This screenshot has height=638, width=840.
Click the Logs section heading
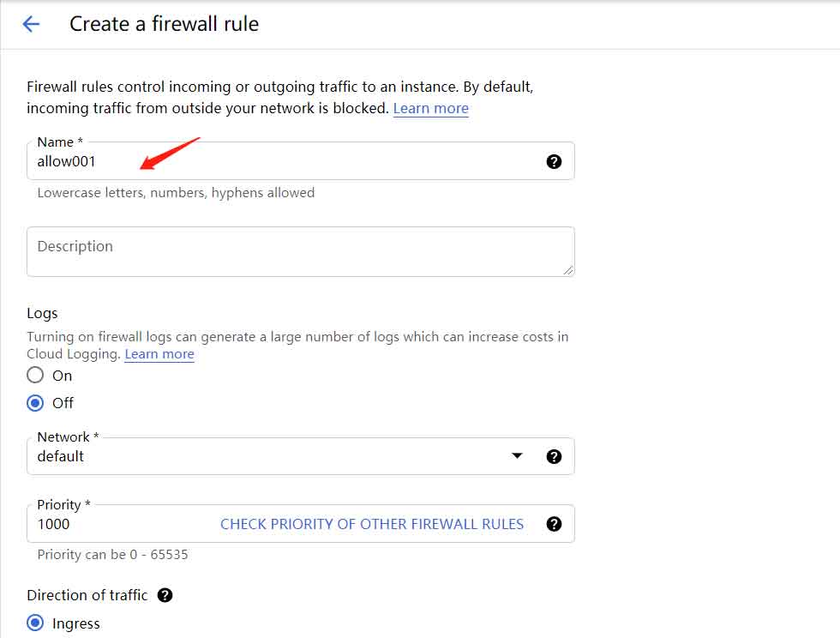(x=42, y=313)
